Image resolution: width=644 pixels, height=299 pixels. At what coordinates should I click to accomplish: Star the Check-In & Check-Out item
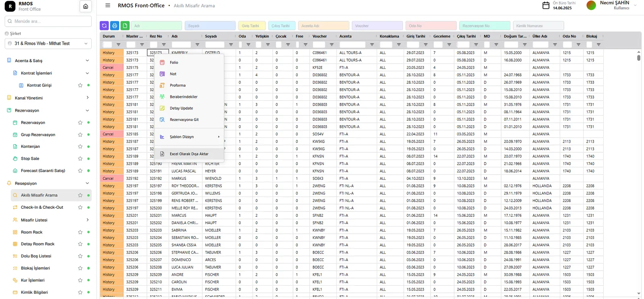(x=80, y=208)
